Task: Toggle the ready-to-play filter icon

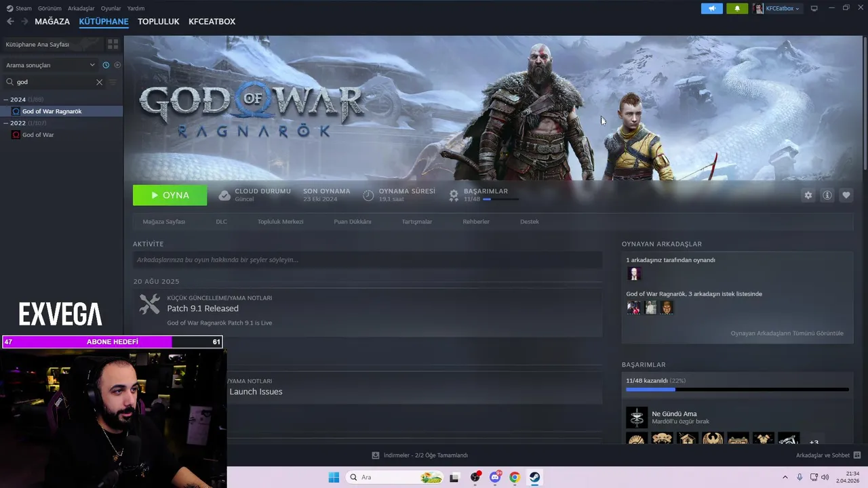Action: pyautogui.click(x=117, y=65)
